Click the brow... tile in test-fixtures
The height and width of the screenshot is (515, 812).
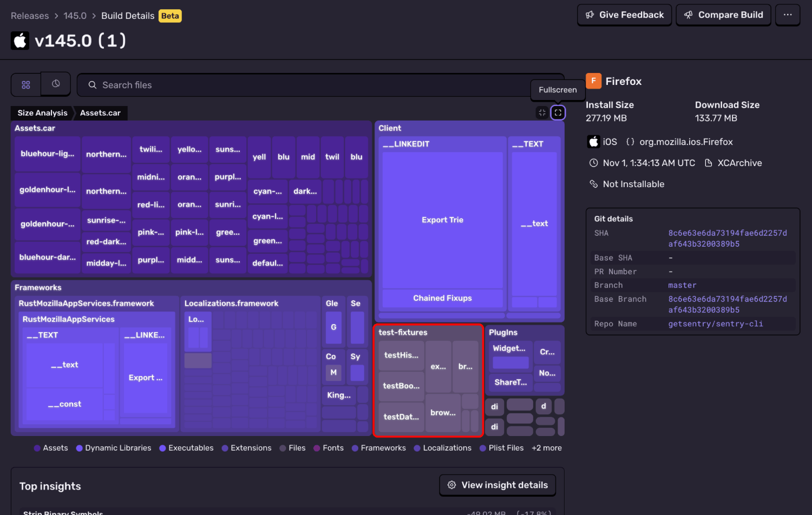coord(443,413)
